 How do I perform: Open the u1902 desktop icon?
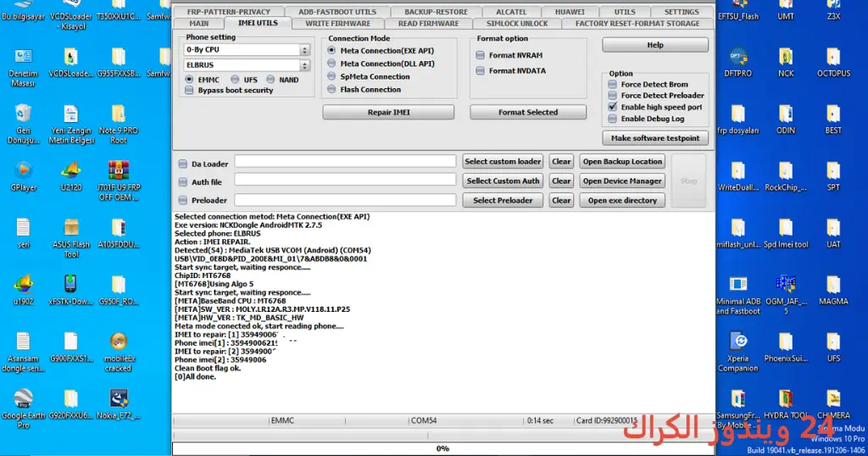(x=23, y=291)
